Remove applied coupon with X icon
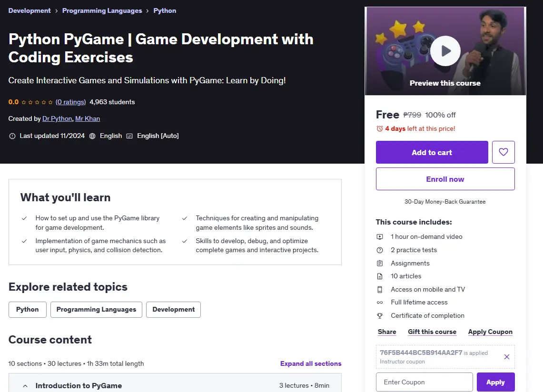The width and height of the screenshot is (543, 392). [x=507, y=357]
